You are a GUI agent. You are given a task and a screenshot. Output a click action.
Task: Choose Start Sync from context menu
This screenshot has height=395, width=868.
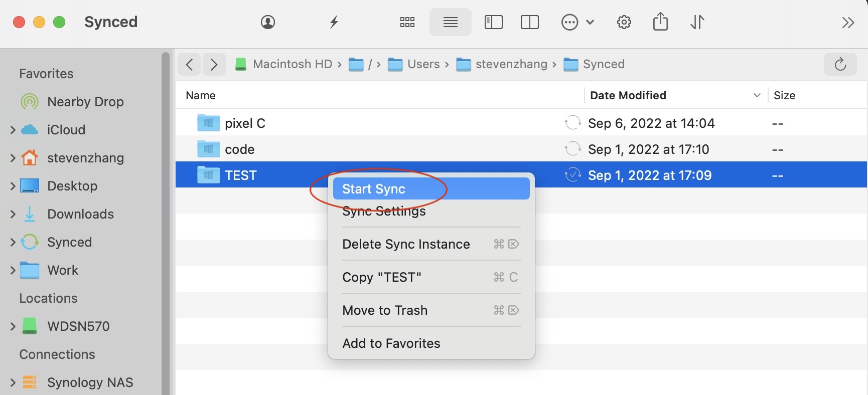pos(431,189)
